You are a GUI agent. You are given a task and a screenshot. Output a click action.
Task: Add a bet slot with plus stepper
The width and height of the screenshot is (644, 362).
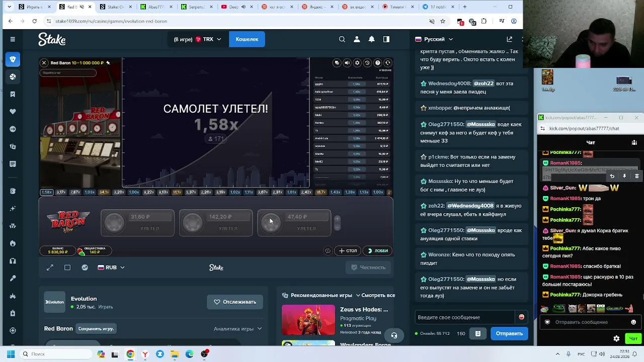point(337,219)
